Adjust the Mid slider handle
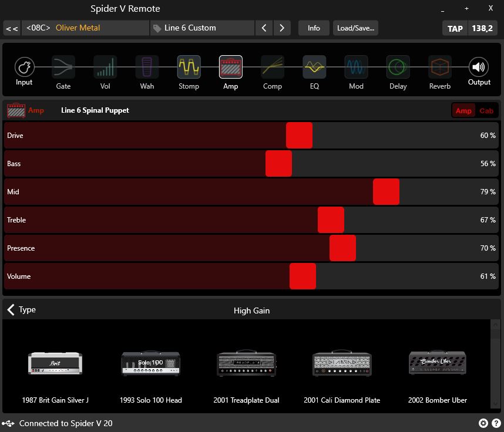This screenshot has height=432, width=504. [387, 192]
